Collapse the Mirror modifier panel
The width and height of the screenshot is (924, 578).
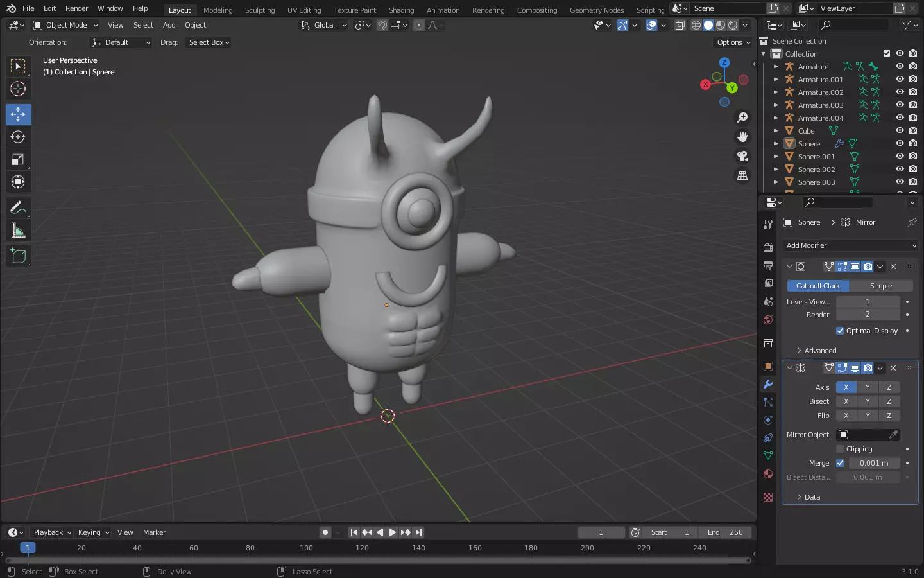click(x=789, y=368)
